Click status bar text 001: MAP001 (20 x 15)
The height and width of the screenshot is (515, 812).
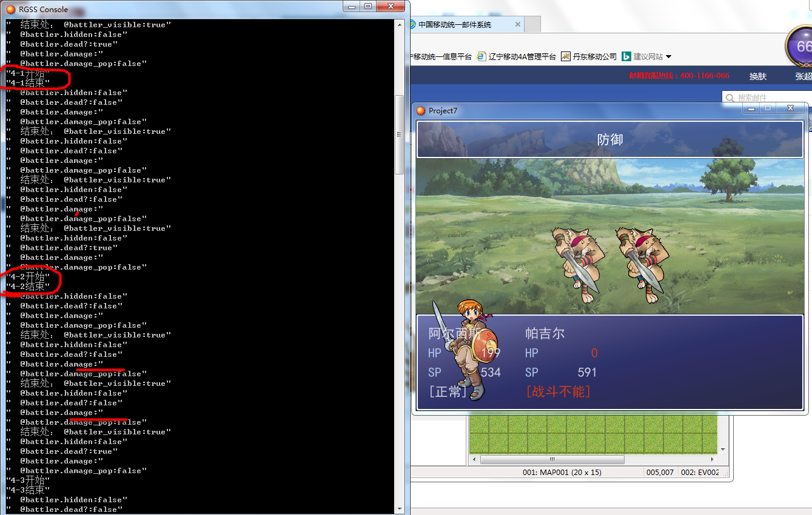[562, 472]
